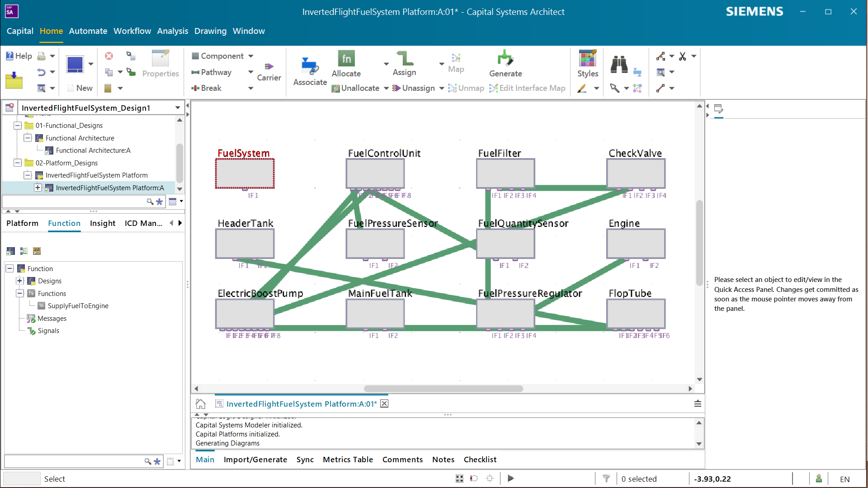Expand the Designs node in Function tree
868x488 pixels.
point(20,281)
